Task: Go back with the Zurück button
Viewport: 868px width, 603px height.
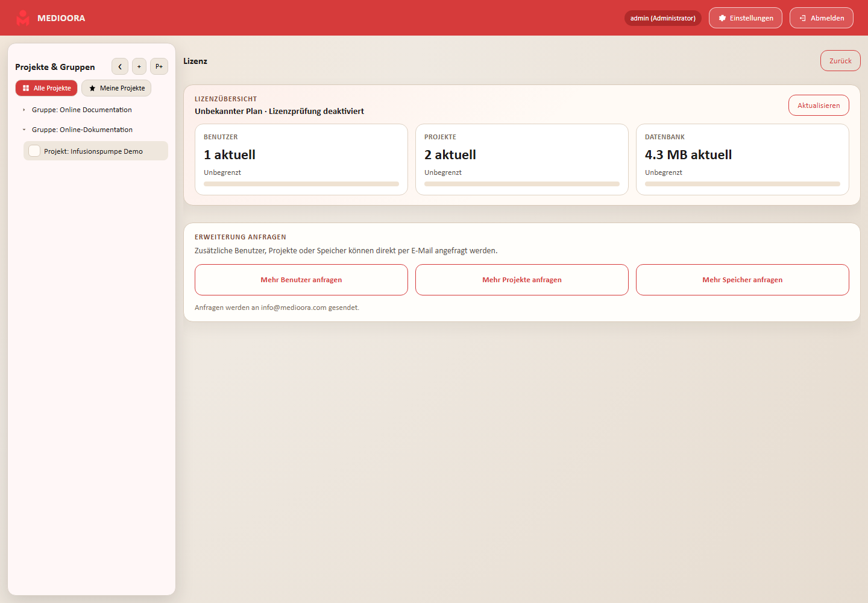Action: click(840, 61)
